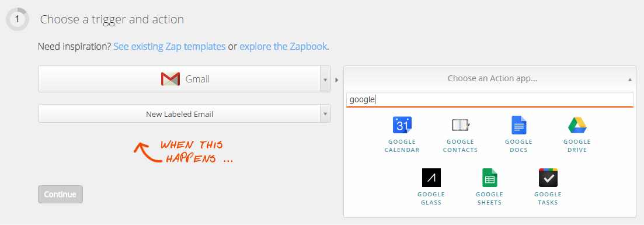
Task: Expand the New Labeled Email trigger dropdown
Action: 325,113
